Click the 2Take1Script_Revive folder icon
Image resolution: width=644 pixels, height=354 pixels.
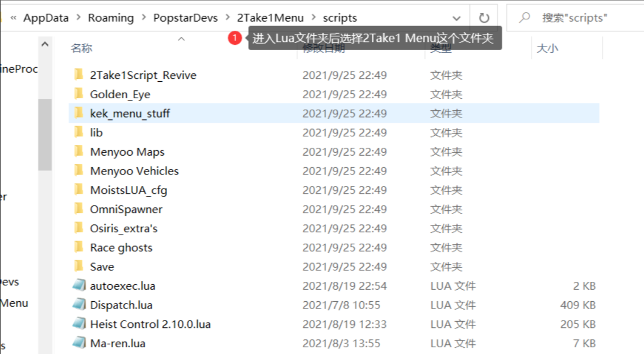click(x=78, y=75)
